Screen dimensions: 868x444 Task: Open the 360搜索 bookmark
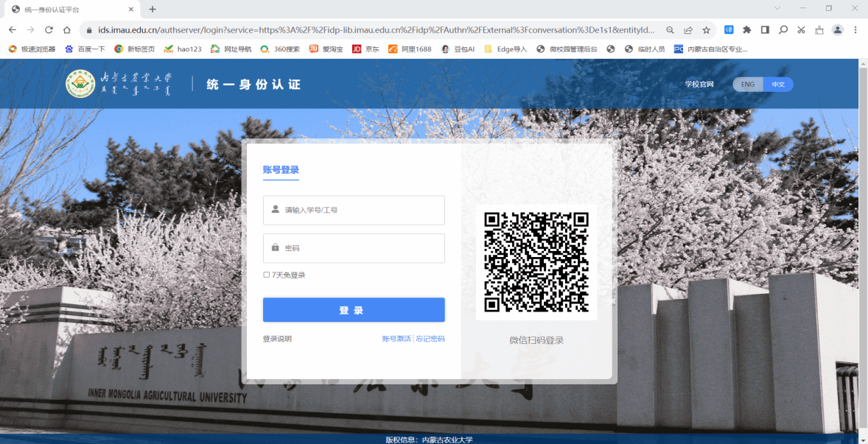tap(280, 49)
